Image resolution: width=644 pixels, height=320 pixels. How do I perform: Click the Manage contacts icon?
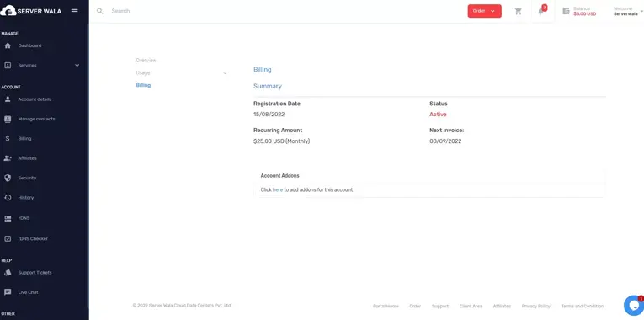8,119
